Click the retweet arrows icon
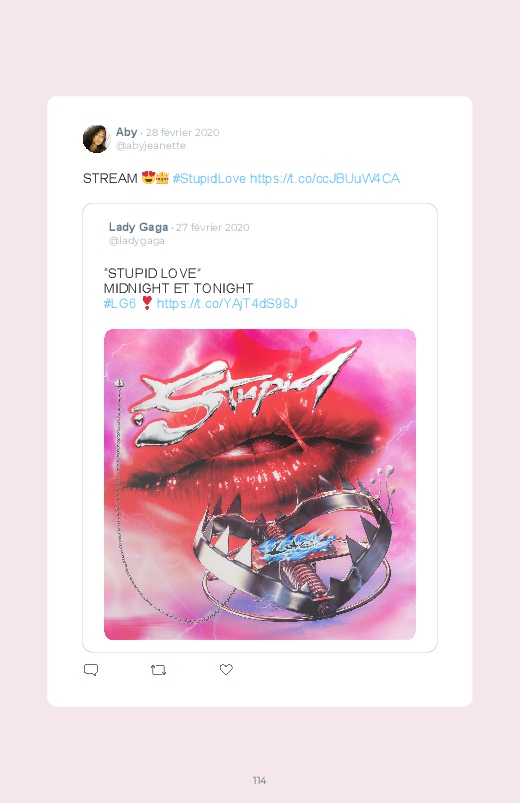 (158, 669)
